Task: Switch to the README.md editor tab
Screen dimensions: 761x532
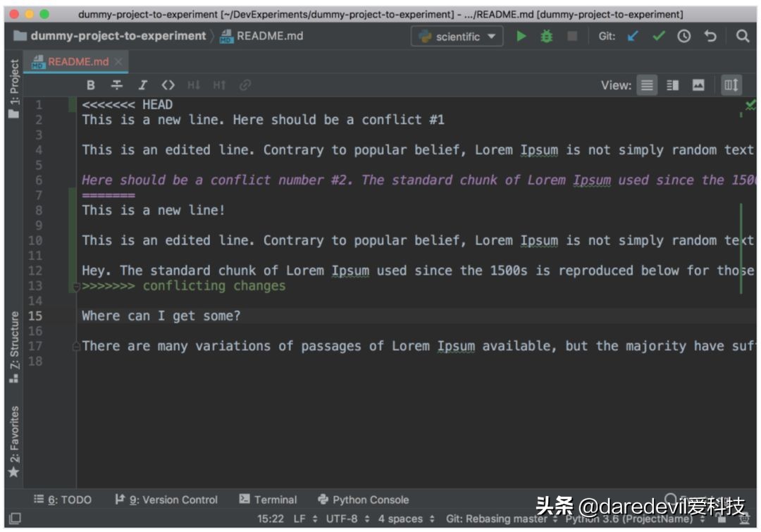Action: coord(74,62)
